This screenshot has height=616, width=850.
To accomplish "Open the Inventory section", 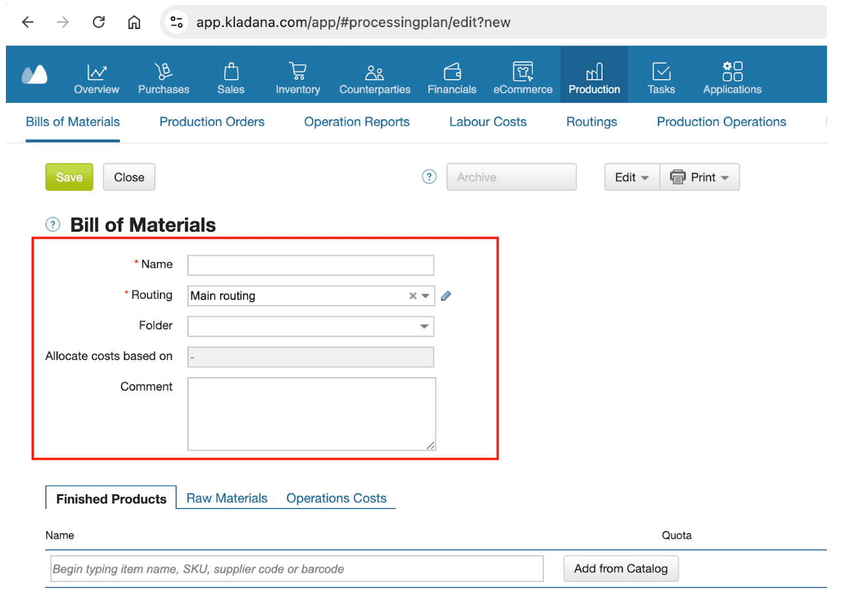I will [x=298, y=79].
